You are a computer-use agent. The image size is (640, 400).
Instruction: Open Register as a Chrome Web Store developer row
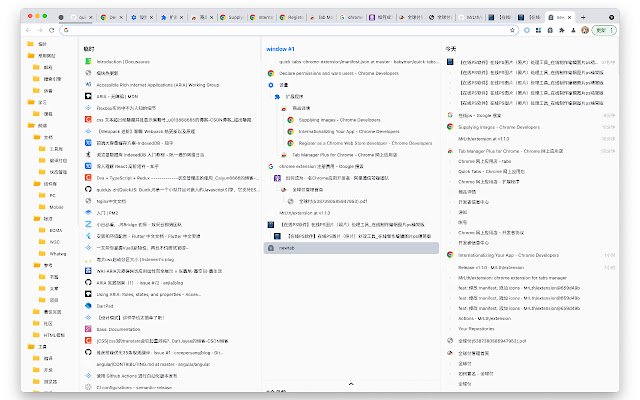point(365,143)
